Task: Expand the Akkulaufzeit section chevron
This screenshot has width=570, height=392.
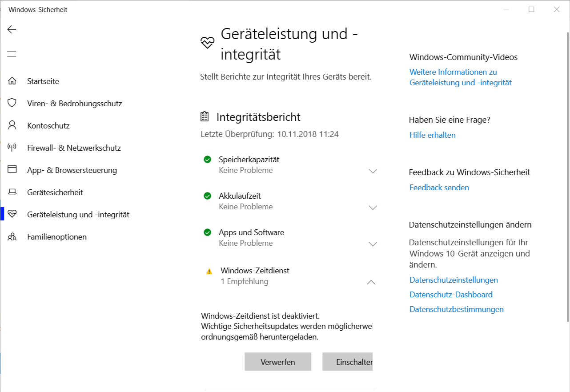Action: tap(373, 208)
